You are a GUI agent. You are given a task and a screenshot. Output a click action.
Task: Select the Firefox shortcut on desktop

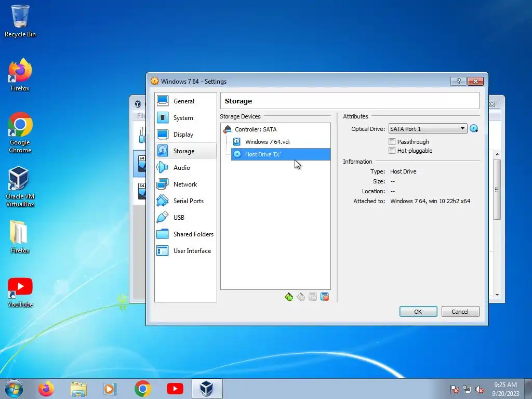(x=20, y=75)
